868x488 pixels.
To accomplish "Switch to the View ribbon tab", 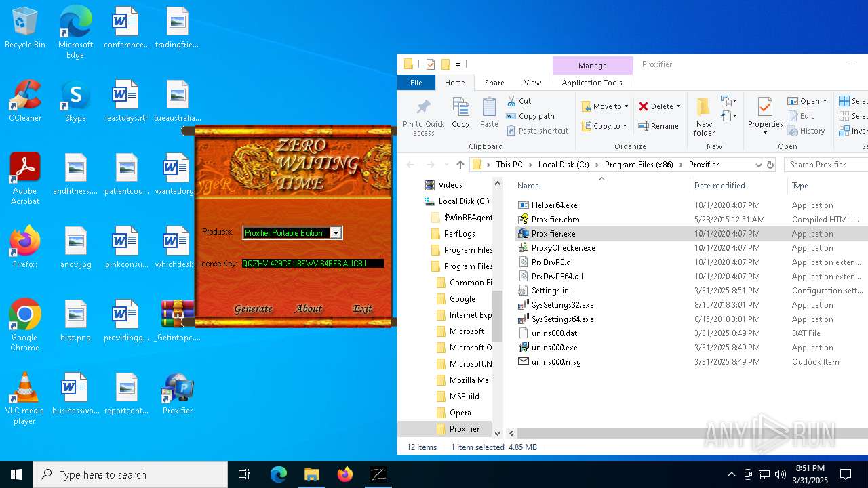I will (x=532, y=83).
